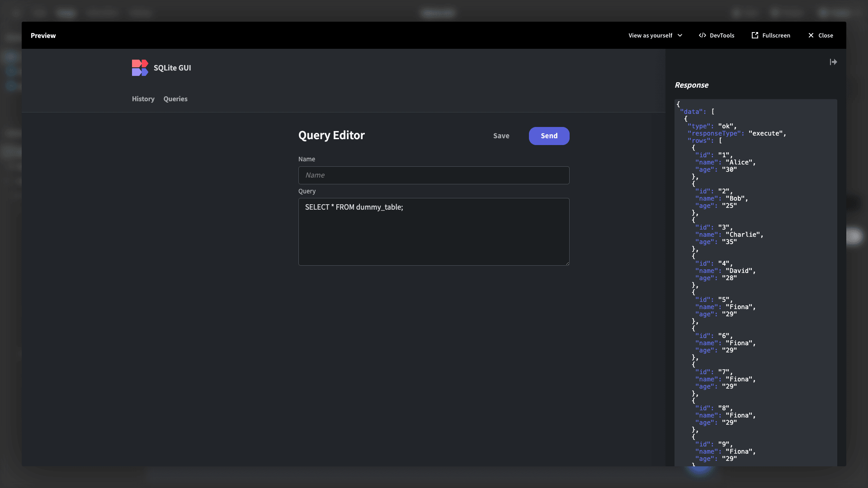
Task: Save the current query
Action: coord(501,136)
